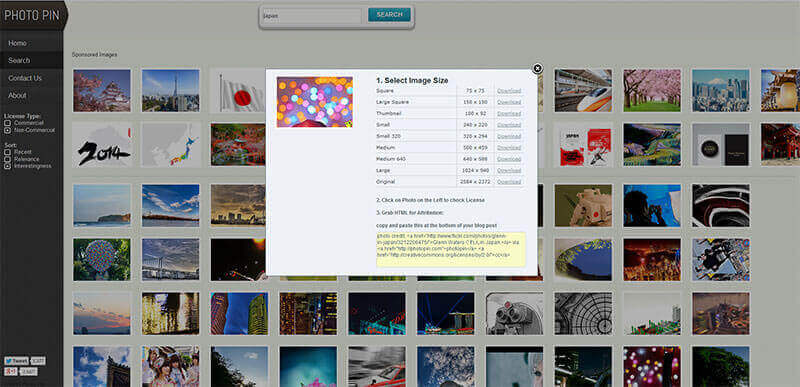Download the Medium 640 size image
The height and width of the screenshot is (387, 800).
[509, 159]
